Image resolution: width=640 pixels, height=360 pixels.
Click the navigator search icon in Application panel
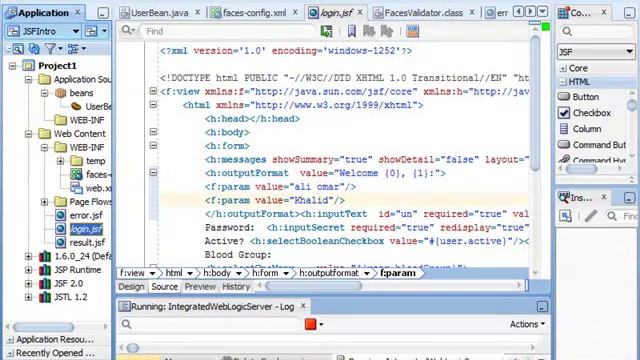(x=18, y=49)
